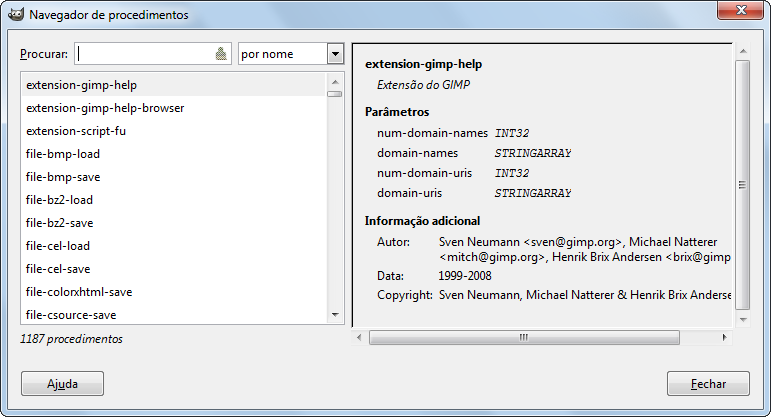
Task: Click the details pane vertical scrollbar
Action: (742, 185)
